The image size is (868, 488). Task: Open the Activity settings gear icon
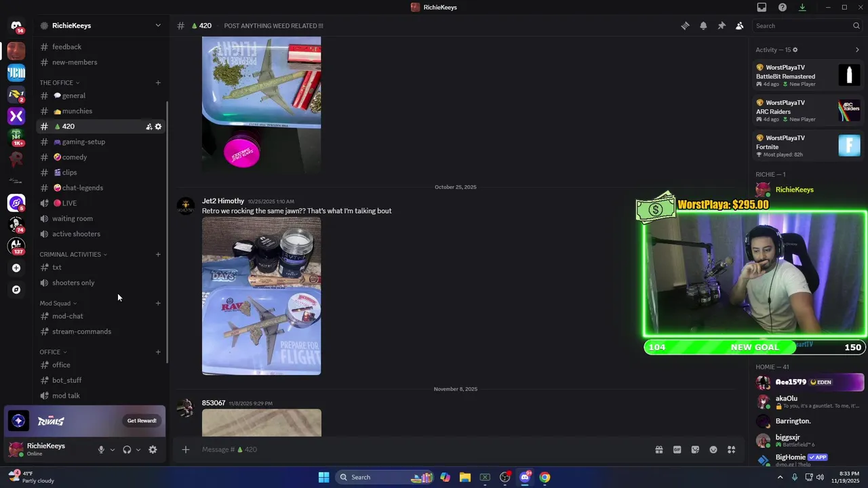pyautogui.click(x=795, y=49)
